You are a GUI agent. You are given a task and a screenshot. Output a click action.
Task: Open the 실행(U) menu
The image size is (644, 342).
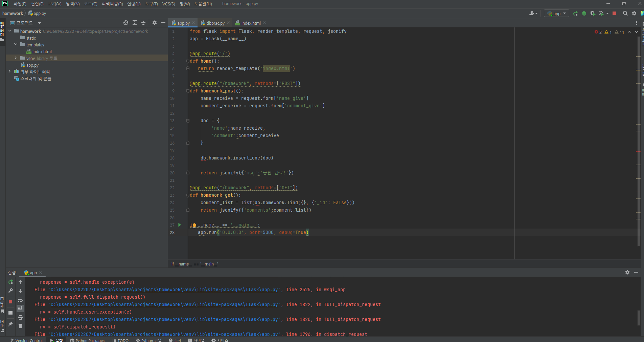coord(134,4)
